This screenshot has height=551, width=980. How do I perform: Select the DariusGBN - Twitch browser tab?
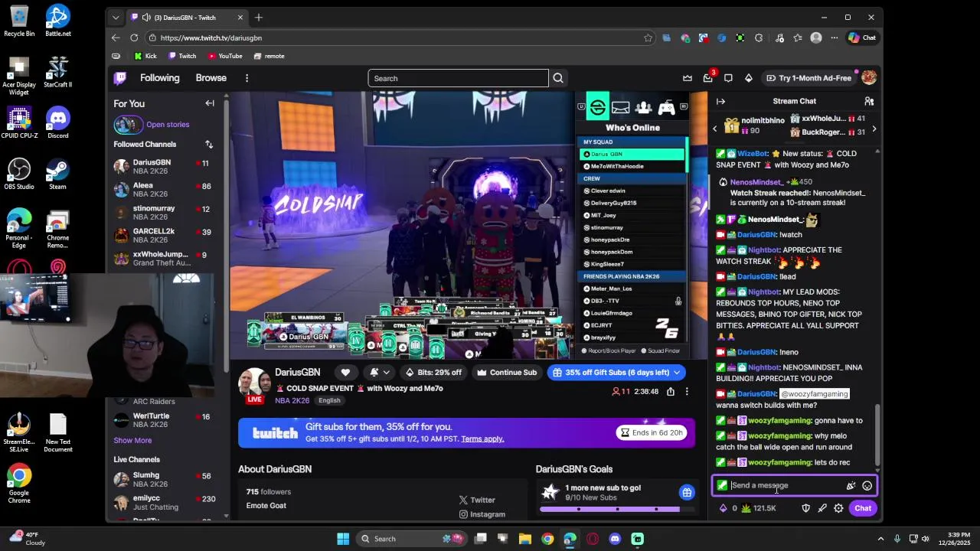click(x=187, y=17)
